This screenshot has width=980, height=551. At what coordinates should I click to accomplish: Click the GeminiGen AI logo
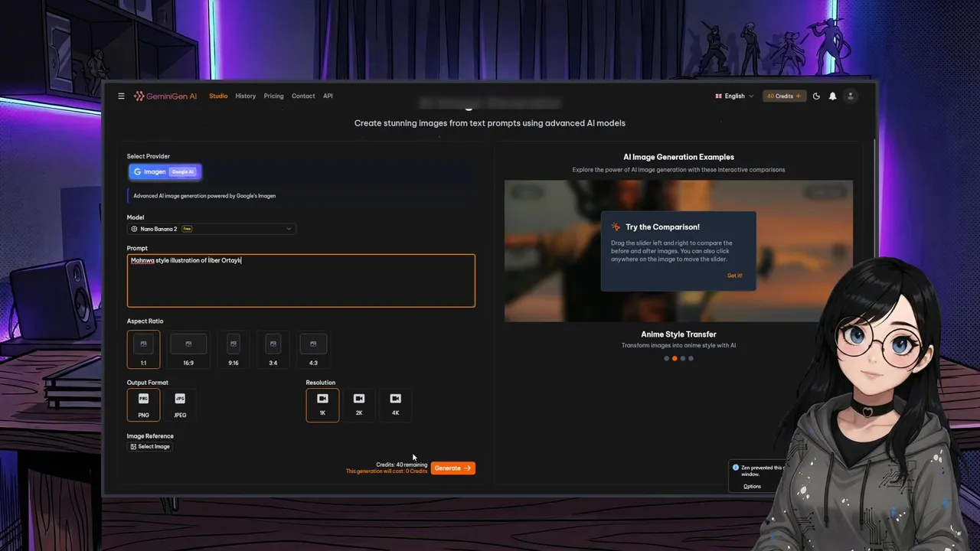pyautogui.click(x=165, y=96)
